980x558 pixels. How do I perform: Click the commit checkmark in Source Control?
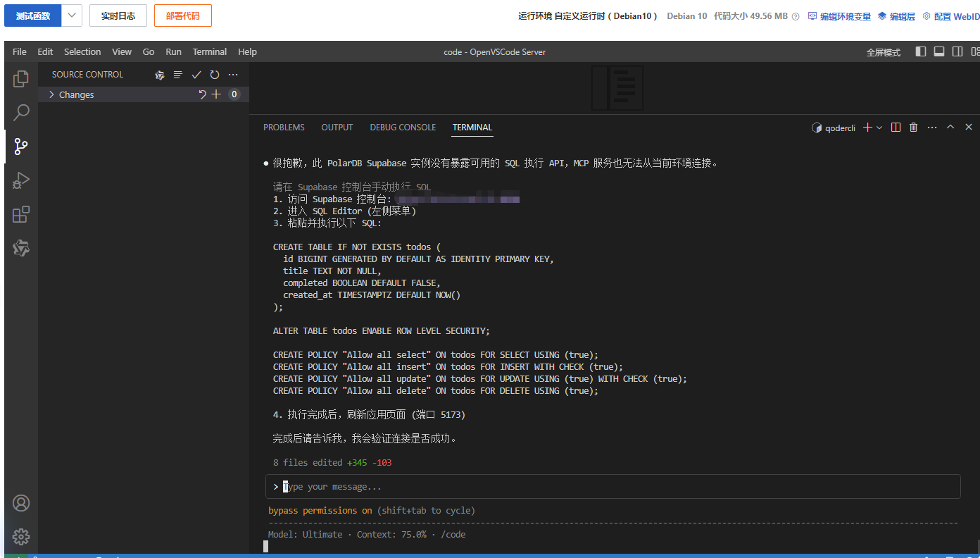[x=196, y=75]
